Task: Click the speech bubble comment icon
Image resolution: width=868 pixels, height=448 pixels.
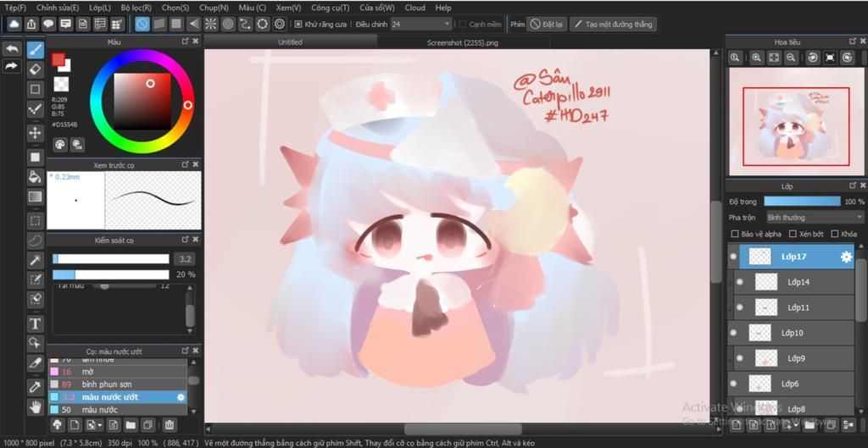Action: pos(48,25)
